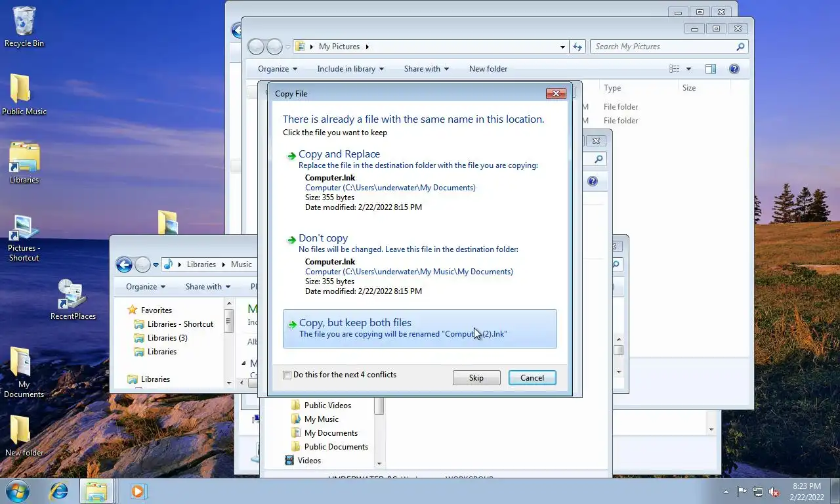Click the Music window navigation pane scrollbar thumb
The image size is (840, 504).
[x=229, y=322]
